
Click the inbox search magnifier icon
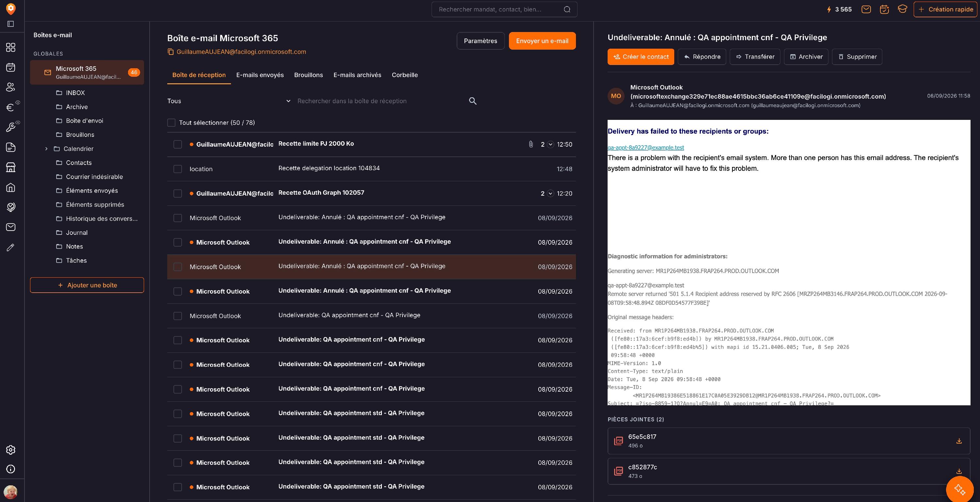[472, 101]
